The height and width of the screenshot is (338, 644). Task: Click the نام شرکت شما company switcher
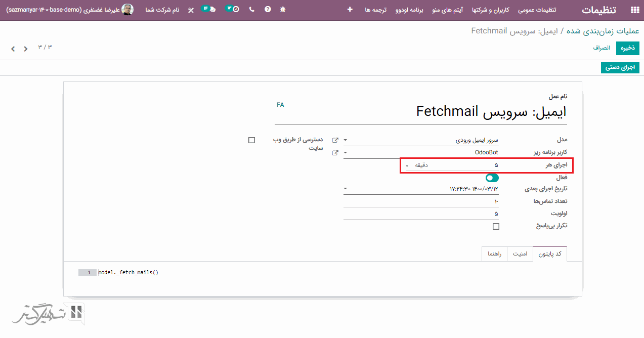[162, 10]
